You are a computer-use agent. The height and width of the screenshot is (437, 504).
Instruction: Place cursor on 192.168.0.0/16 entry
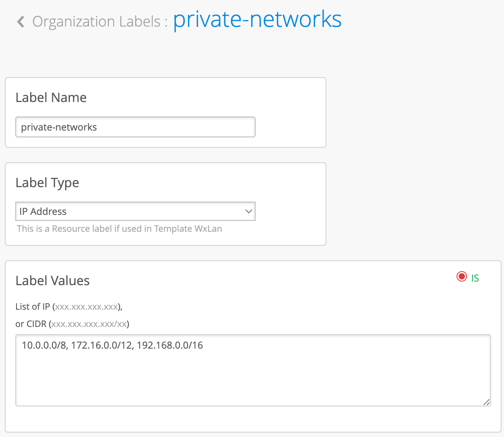[x=170, y=345]
